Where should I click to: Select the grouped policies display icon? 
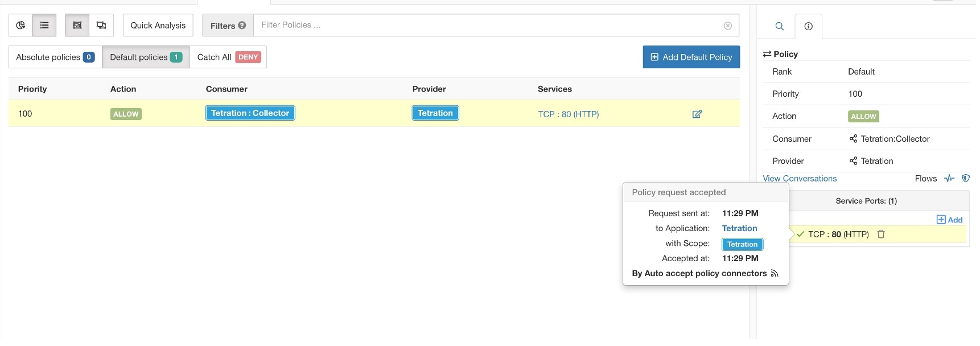77,25
